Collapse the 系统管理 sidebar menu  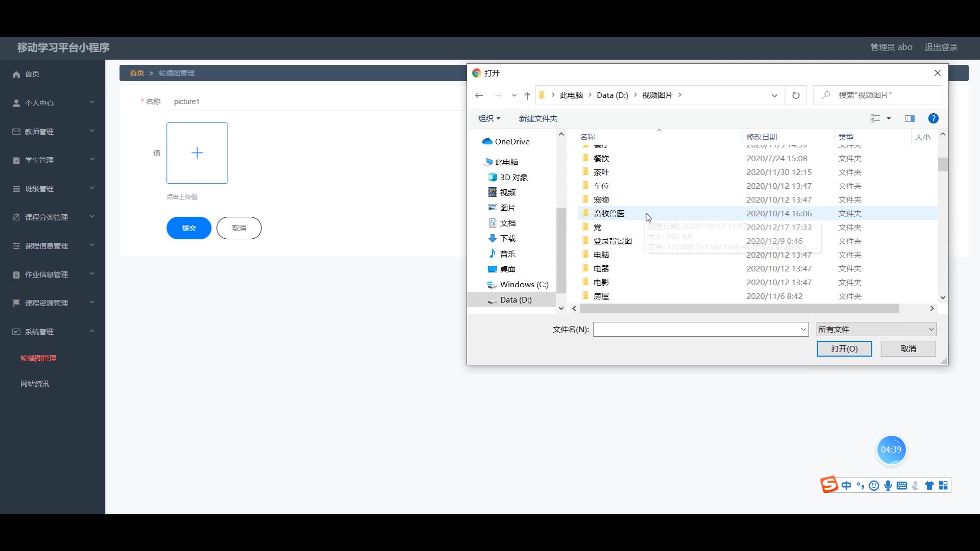coord(53,332)
